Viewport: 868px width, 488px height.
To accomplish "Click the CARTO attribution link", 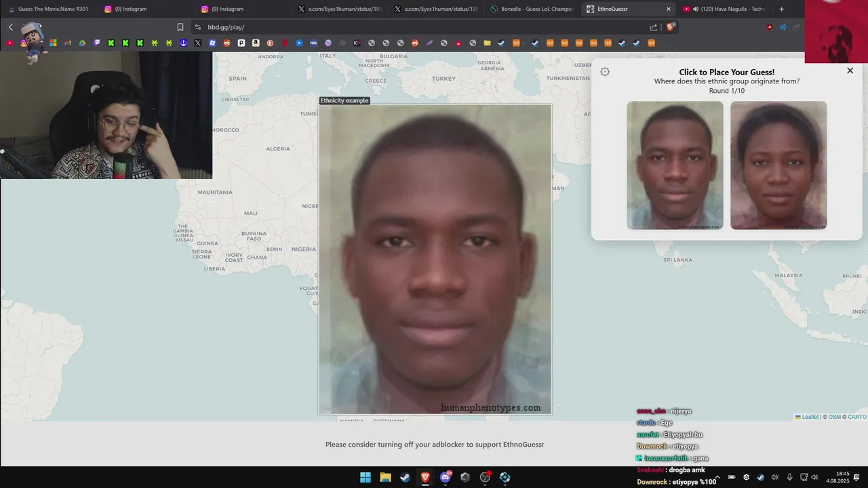I will pos(856,417).
